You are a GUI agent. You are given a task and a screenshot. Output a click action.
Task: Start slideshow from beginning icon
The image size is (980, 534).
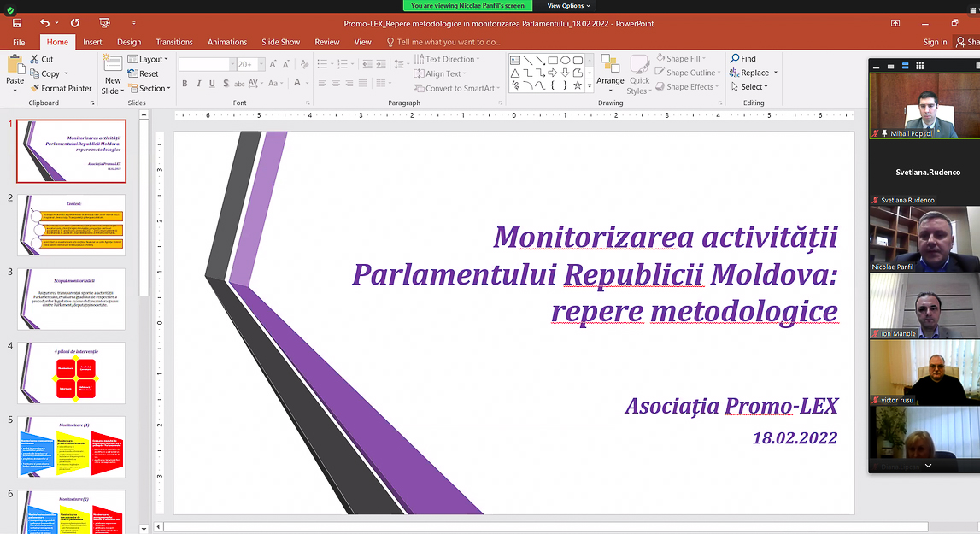tap(104, 23)
